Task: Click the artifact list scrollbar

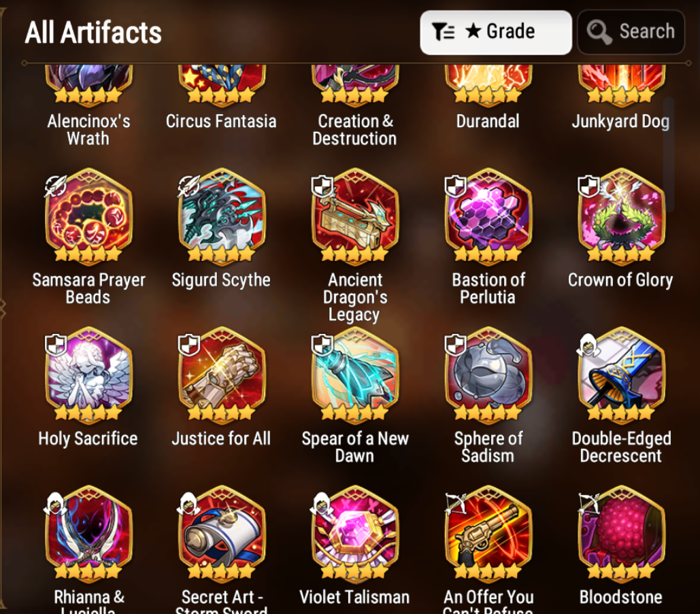Action: point(668,154)
